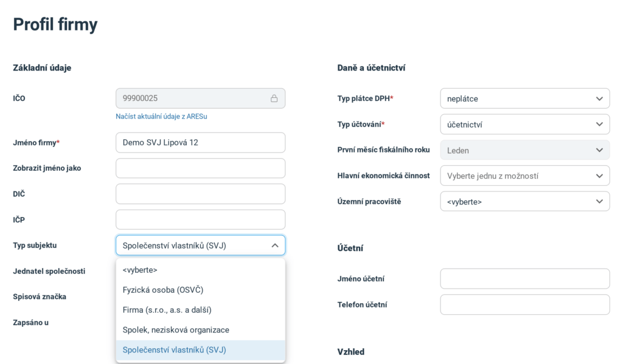This screenshot has width=623, height=364.
Task: Open the Typ účtování dropdown
Action: coord(525,124)
